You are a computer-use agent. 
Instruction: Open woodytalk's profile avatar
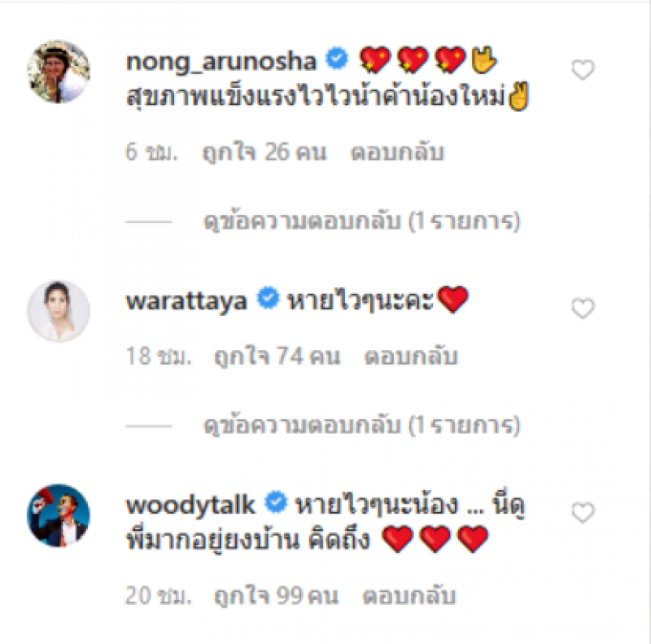tap(59, 515)
